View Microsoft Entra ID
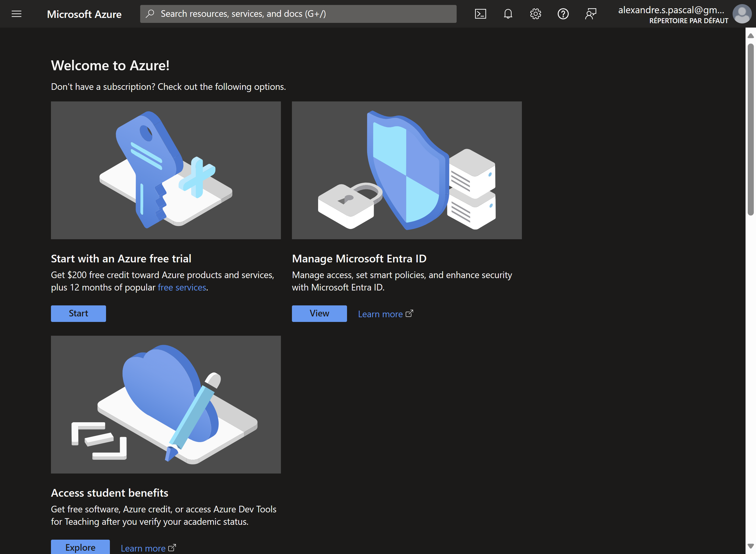 coord(319,313)
